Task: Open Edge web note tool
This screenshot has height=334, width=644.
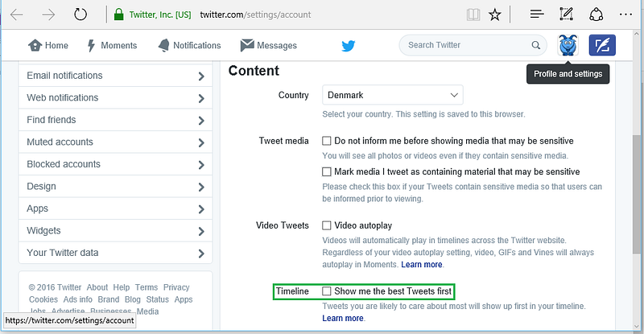Action: (x=567, y=14)
